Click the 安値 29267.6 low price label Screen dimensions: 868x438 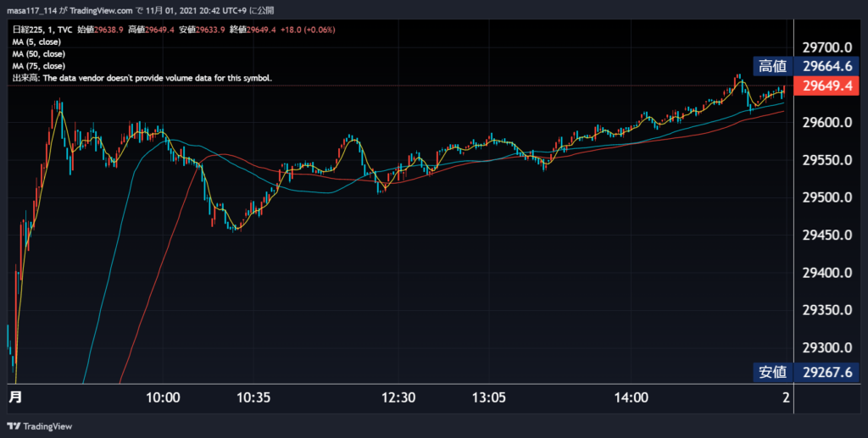click(806, 372)
